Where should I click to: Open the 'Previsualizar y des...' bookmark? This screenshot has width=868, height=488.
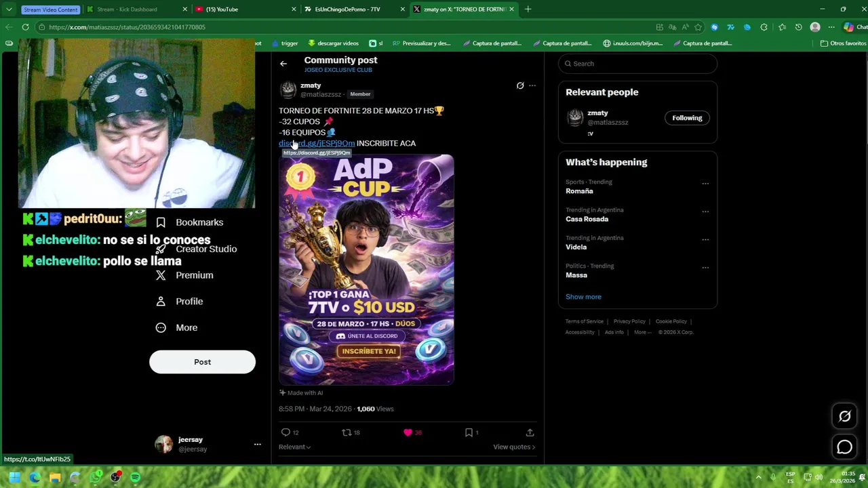click(x=422, y=43)
